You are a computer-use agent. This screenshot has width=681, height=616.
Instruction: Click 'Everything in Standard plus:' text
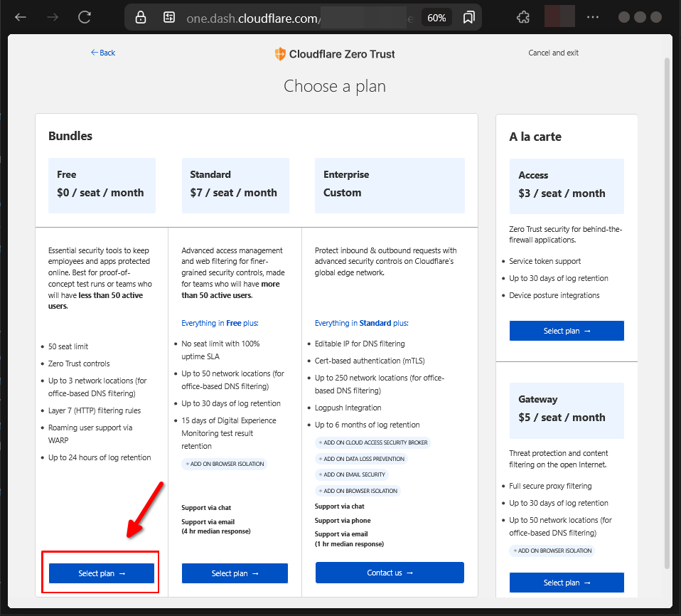(x=361, y=323)
